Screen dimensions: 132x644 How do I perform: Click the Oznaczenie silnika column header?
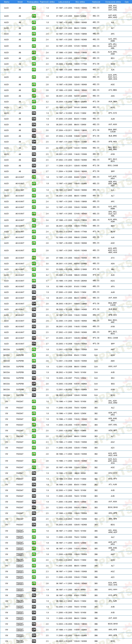(113, 2)
